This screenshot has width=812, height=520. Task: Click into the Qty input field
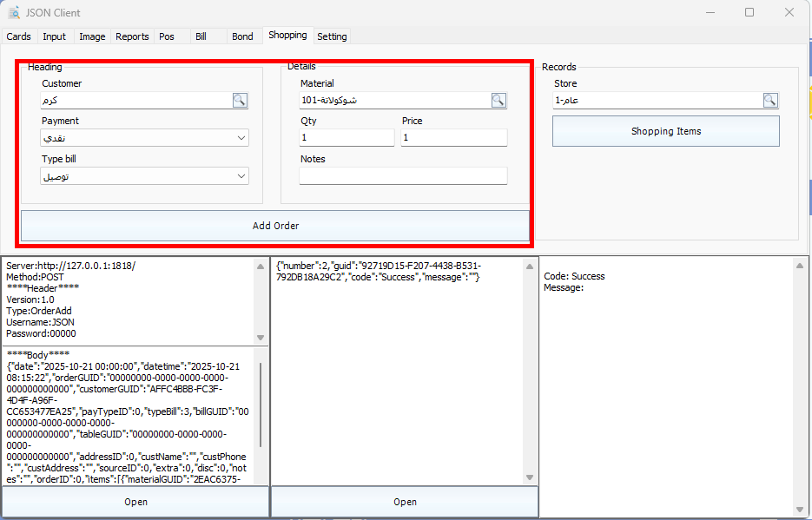(347, 138)
